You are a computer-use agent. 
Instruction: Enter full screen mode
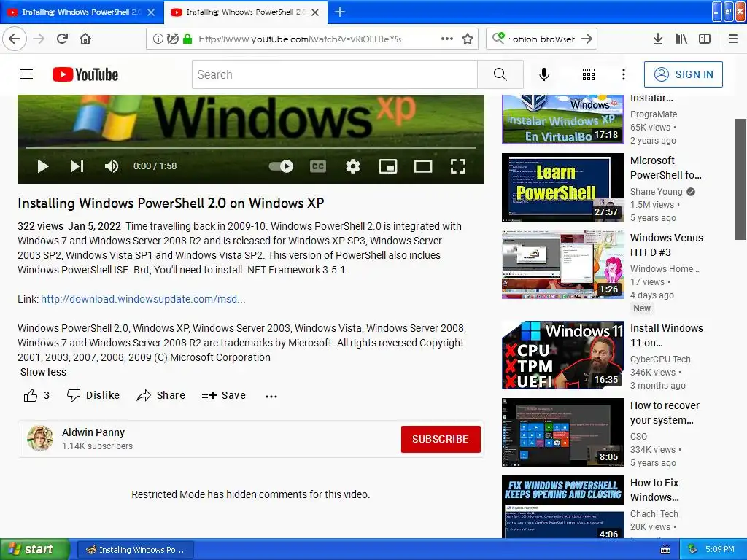[x=458, y=166]
